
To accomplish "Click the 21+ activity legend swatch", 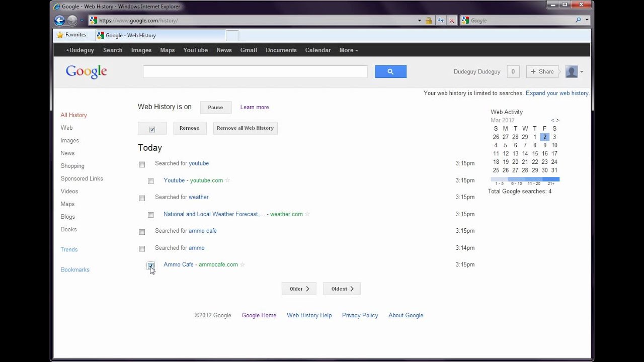I will click(x=551, y=179).
